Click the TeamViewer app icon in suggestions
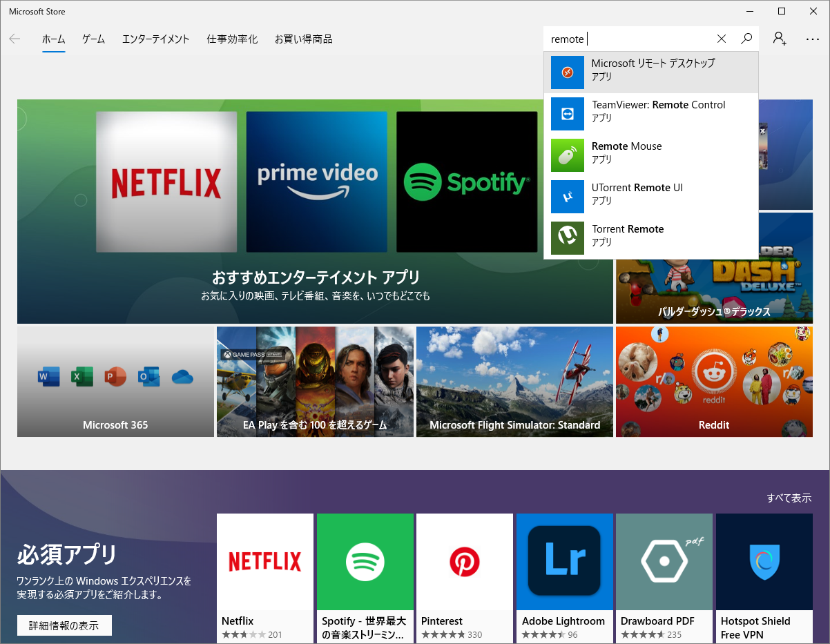 pos(568,114)
